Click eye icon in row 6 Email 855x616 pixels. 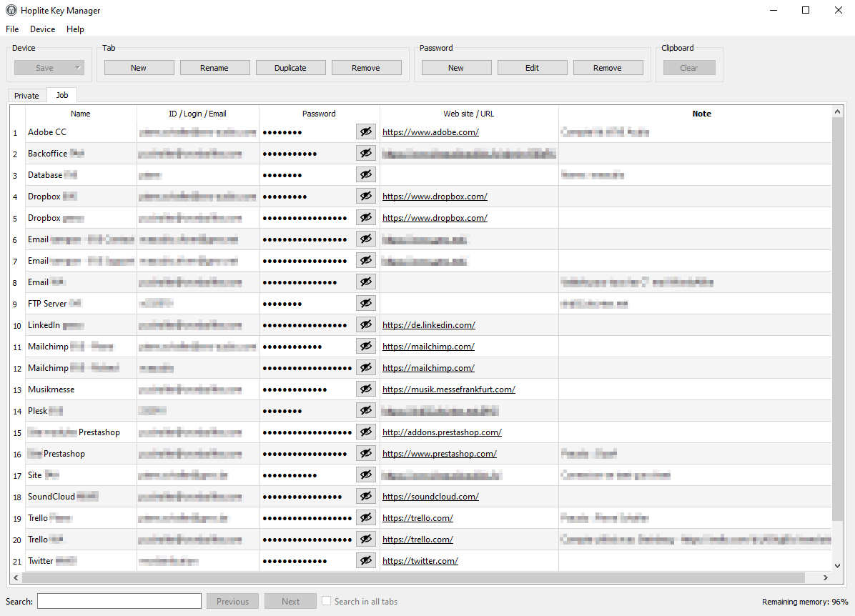[x=366, y=239]
